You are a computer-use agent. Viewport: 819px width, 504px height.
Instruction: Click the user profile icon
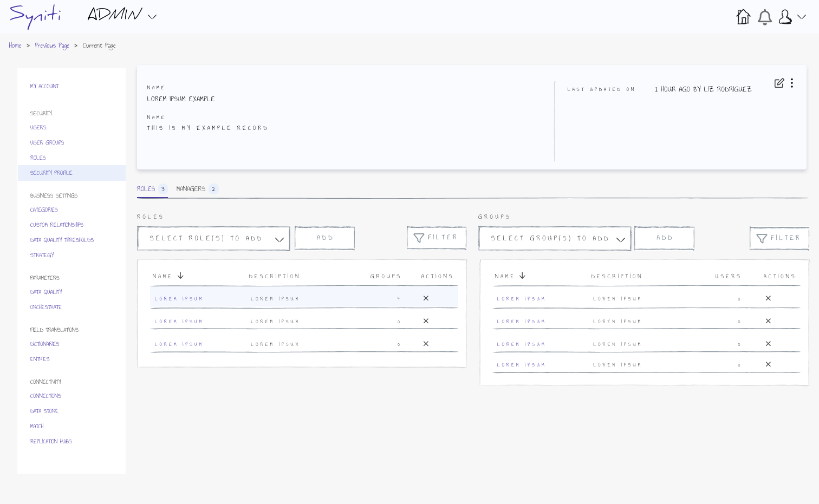tap(785, 17)
